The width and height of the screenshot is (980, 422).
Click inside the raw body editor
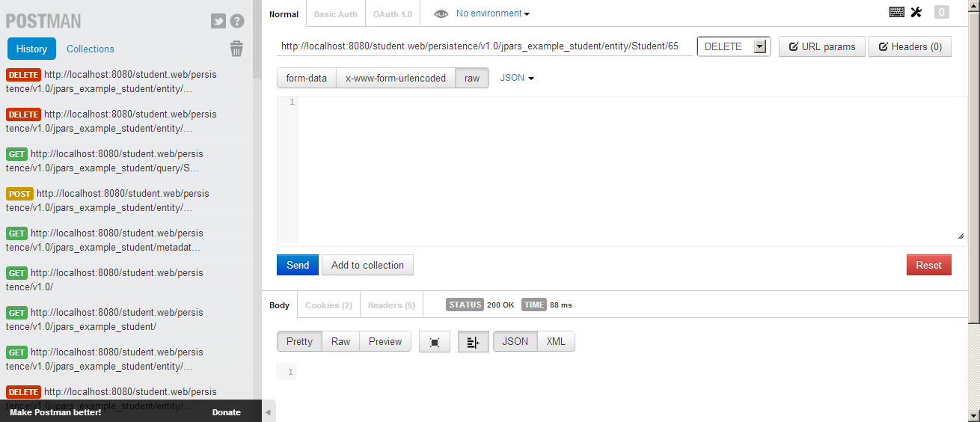(631, 168)
